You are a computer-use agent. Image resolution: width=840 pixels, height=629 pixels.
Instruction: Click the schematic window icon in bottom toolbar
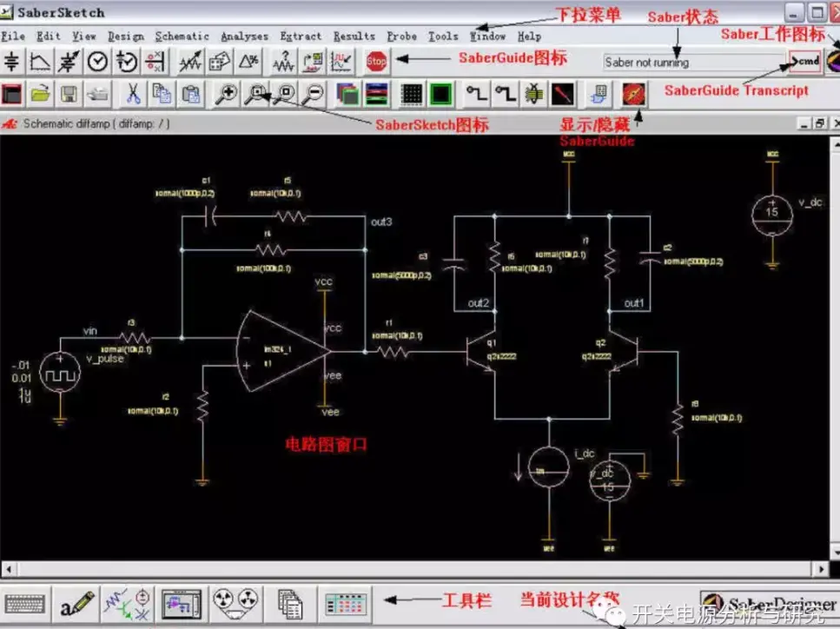(182, 605)
